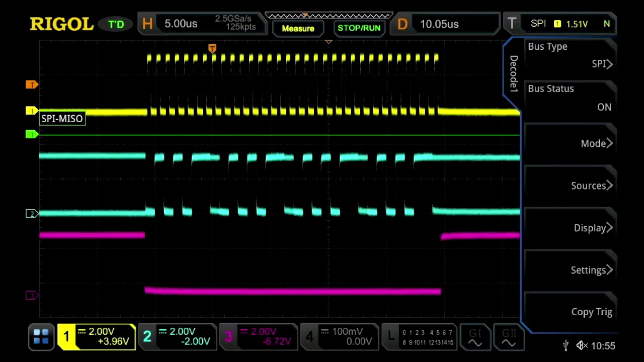Viewport: 644px width, 362px height.
Task: Enable the channel 4 status tile
Action: coord(339,336)
